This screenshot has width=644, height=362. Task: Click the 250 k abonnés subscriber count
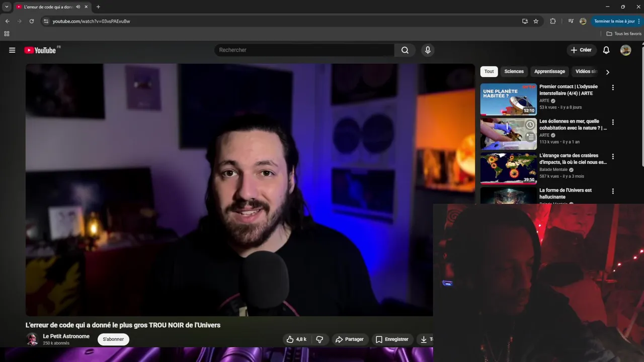(56, 343)
